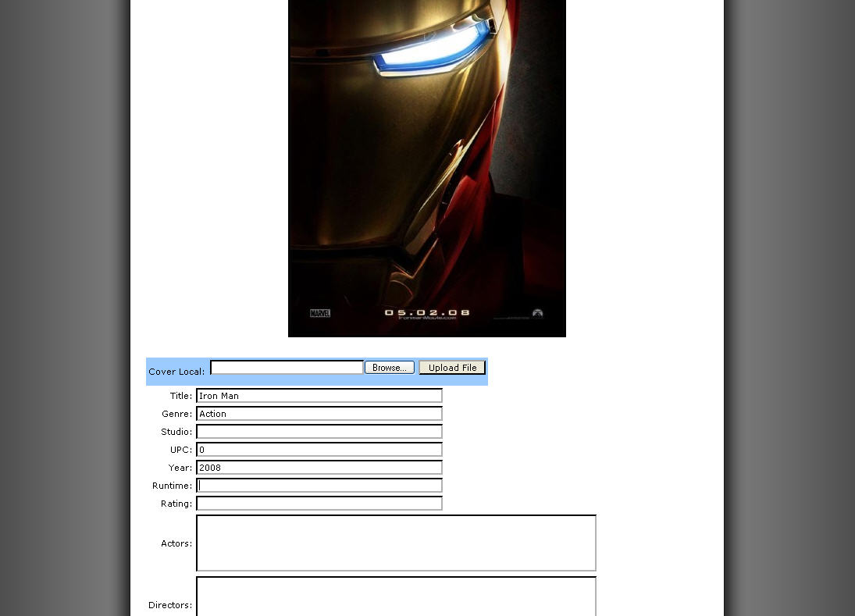Click the Year field showing 2008
Viewport: 855px width, 616px height.
point(319,468)
